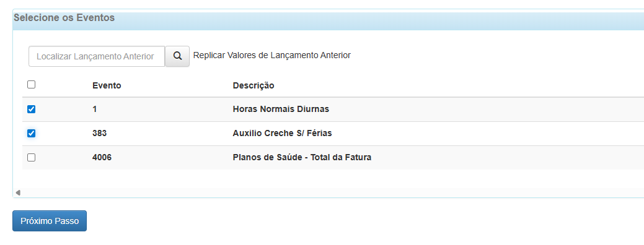This screenshot has width=644, height=245.
Task: Select the Evento column header
Action: click(107, 85)
